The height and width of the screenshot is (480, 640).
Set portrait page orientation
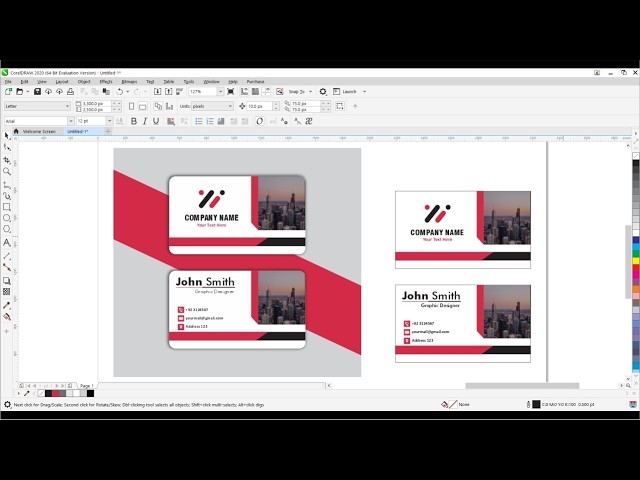(131, 106)
